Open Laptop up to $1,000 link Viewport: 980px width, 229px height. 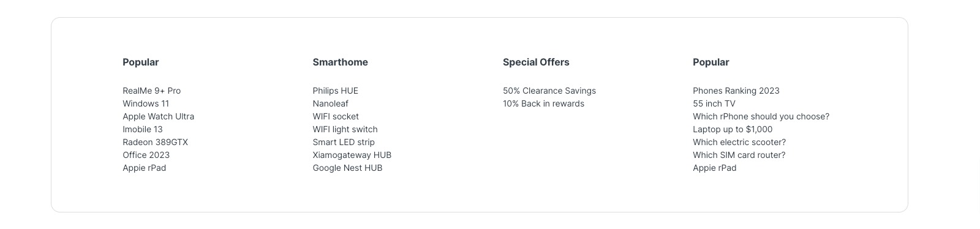733,129
